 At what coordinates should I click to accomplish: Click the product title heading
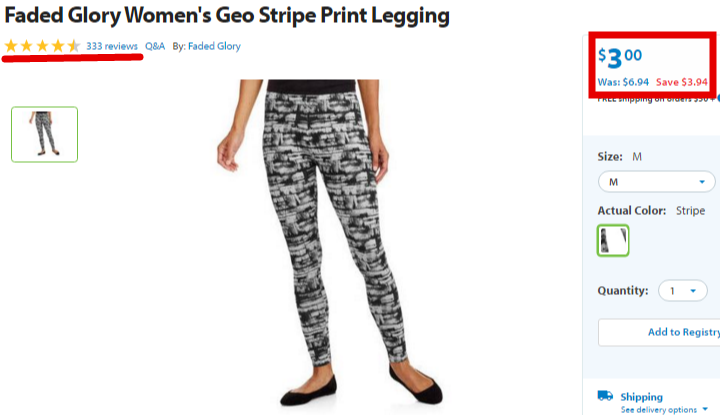[x=227, y=16]
